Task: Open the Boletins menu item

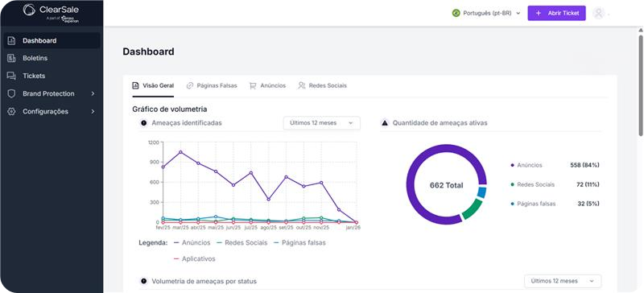Action: pyautogui.click(x=52, y=58)
